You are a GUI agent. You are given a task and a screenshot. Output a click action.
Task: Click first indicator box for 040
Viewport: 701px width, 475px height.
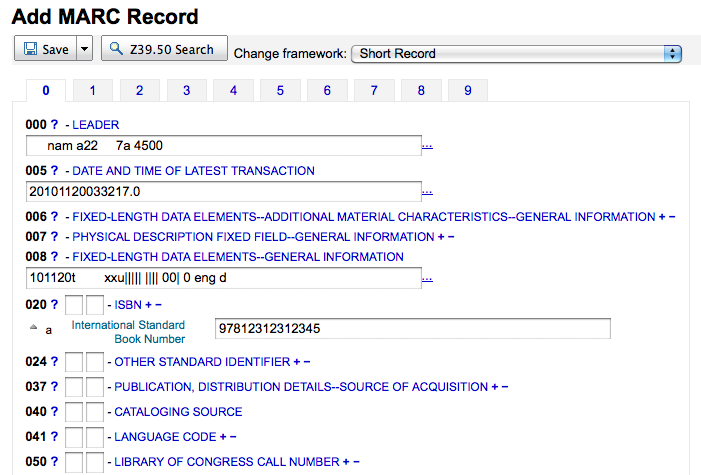coord(74,412)
